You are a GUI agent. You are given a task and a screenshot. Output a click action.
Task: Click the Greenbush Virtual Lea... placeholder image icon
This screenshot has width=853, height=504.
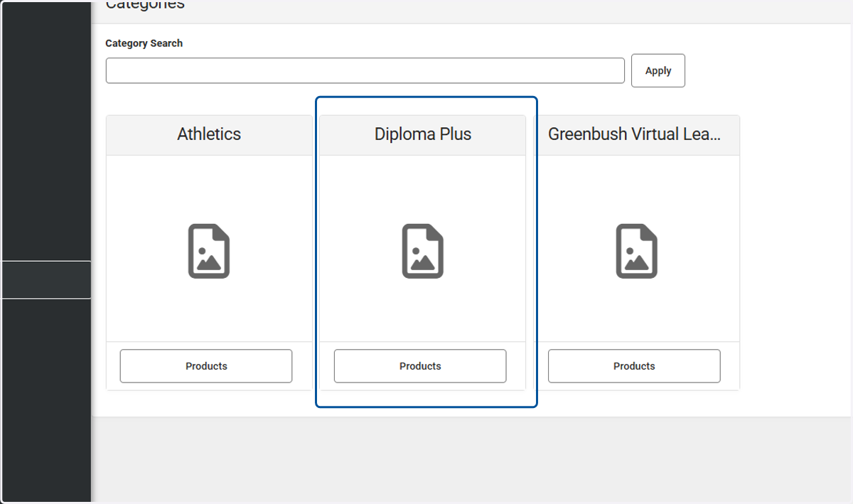pyautogui.click(x=636, y=251)
